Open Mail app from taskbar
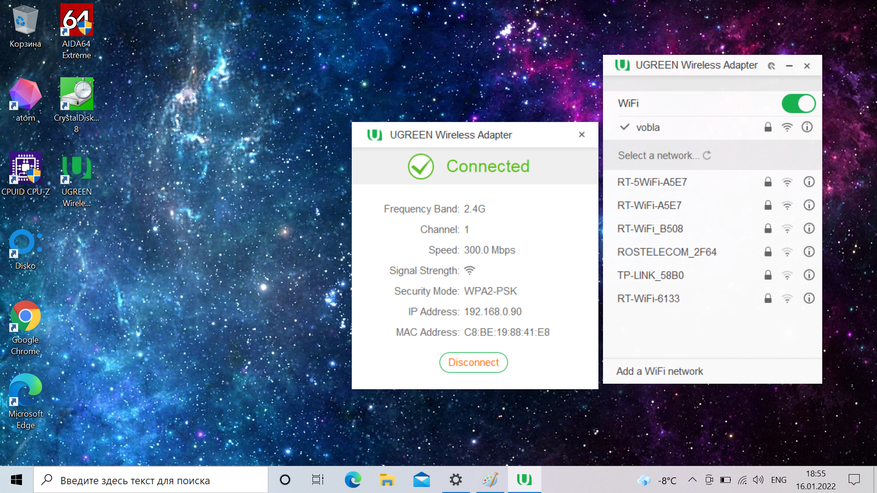The width and height of the screenshot is (877, 493). click(421, 480)
